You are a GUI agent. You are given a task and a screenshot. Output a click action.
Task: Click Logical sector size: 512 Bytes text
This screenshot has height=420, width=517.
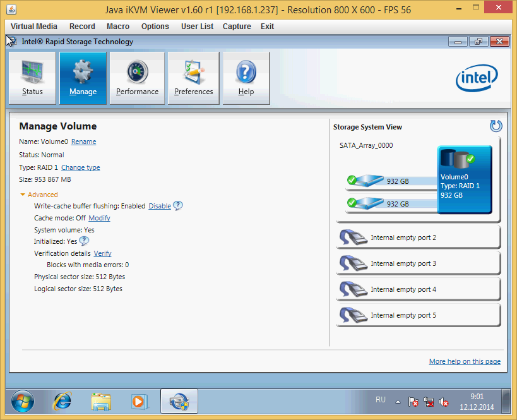(78, 289)
